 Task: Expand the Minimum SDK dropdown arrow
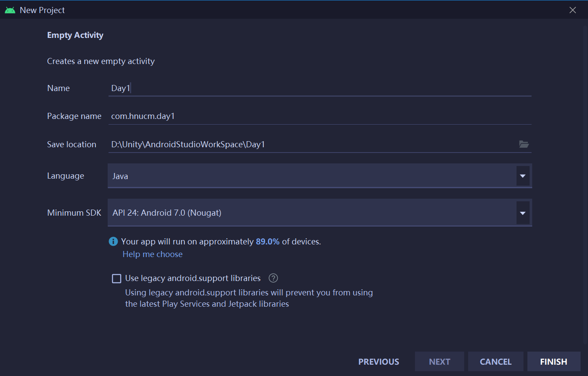click(x=523, y=213)
